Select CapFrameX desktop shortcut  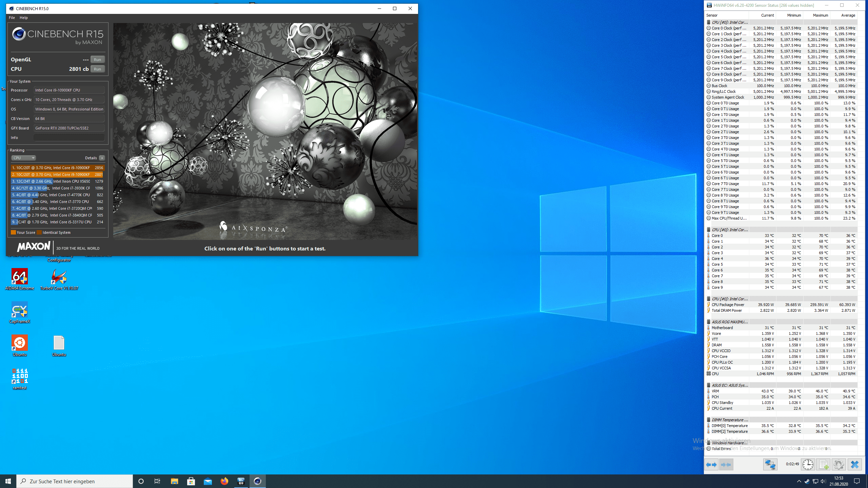20,312
